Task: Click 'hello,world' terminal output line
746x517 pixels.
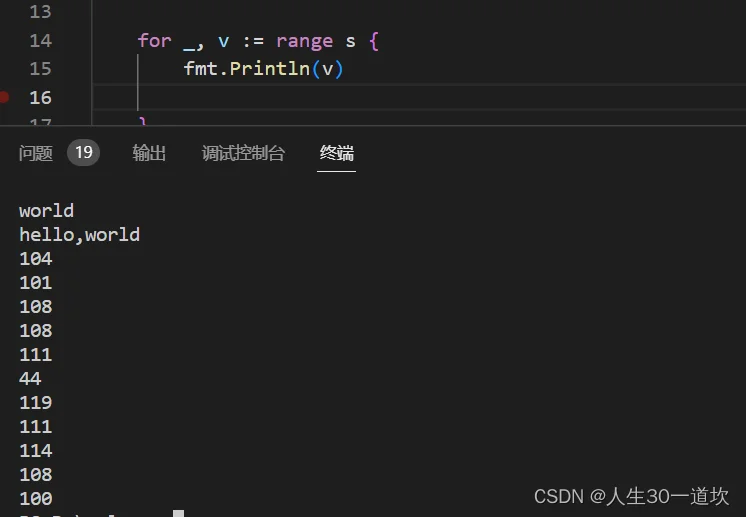Action: [79, 235]
